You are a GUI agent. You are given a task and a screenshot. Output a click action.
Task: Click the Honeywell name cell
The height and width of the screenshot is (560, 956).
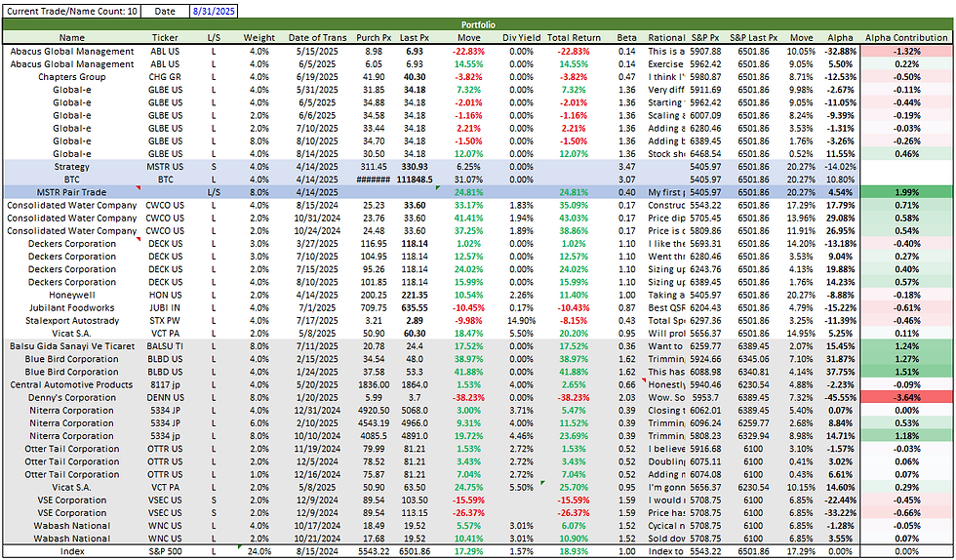coord(72,295)
